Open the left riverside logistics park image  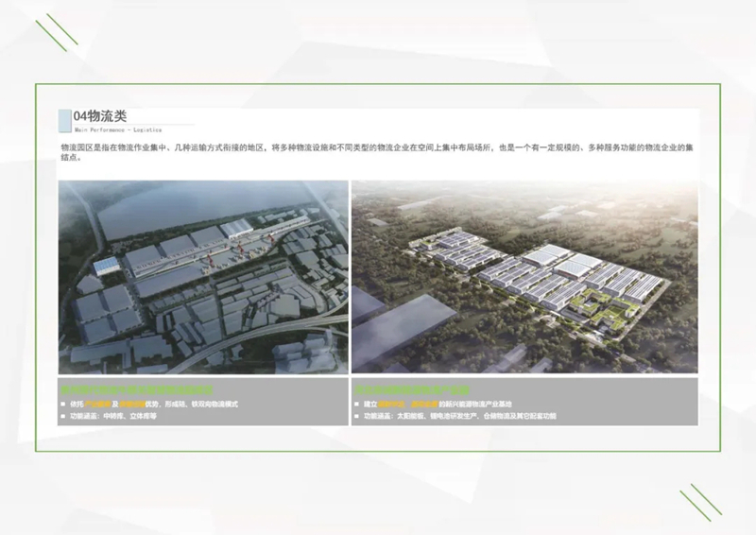pos(202,277)
